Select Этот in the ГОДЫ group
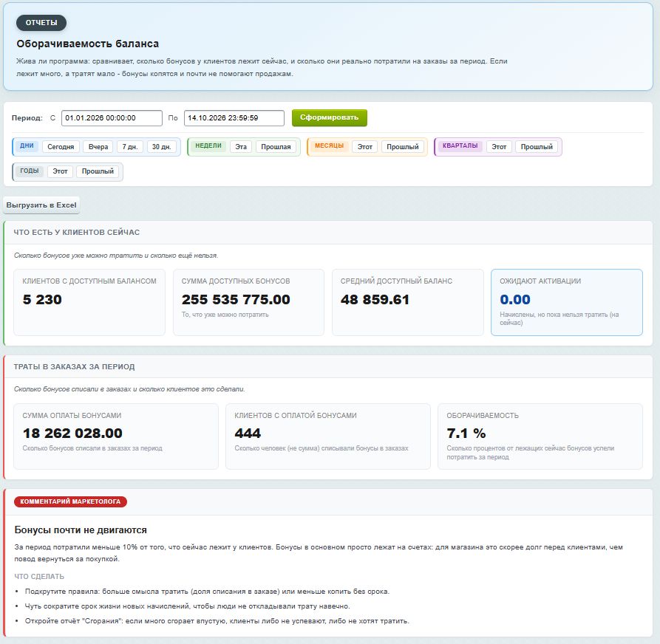The image size is (660, 644). [60, 171]
